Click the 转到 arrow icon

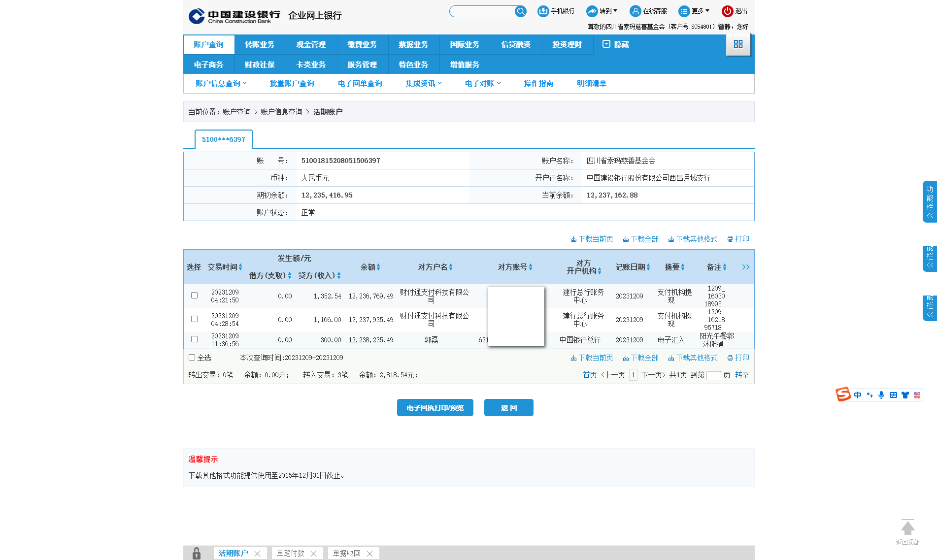pos(592,11)
